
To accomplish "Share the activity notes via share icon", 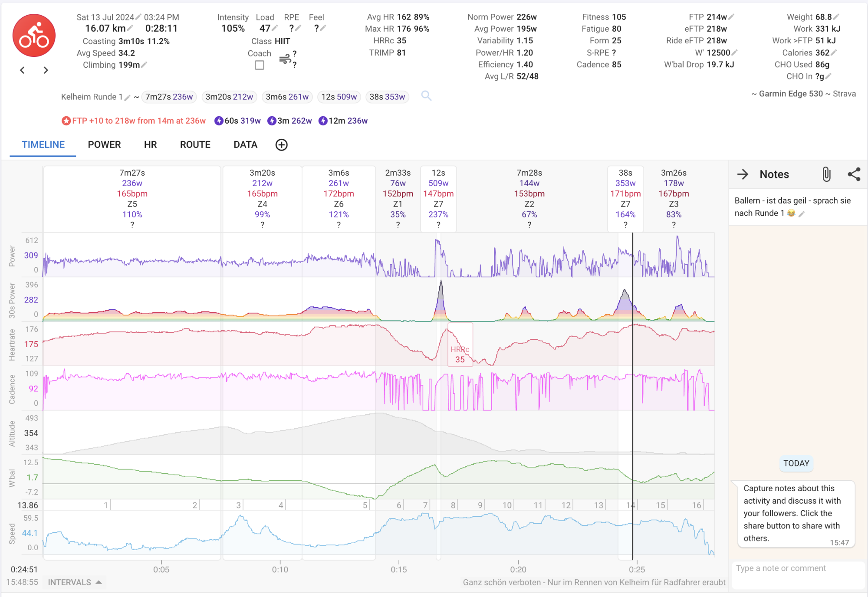I will [854, 174].
